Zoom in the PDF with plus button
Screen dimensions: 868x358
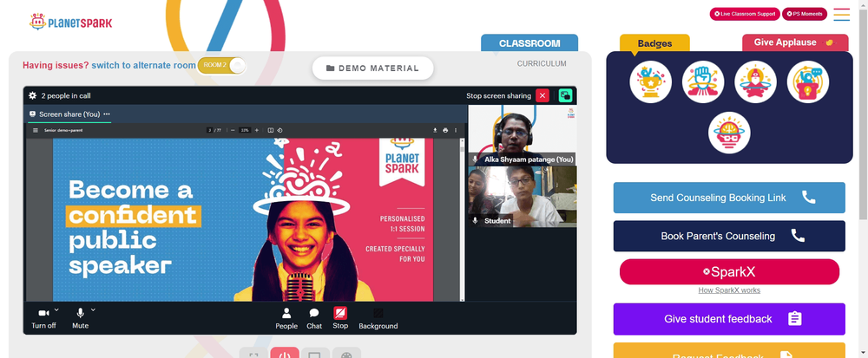pyautogui.click(x=256, y=130)
